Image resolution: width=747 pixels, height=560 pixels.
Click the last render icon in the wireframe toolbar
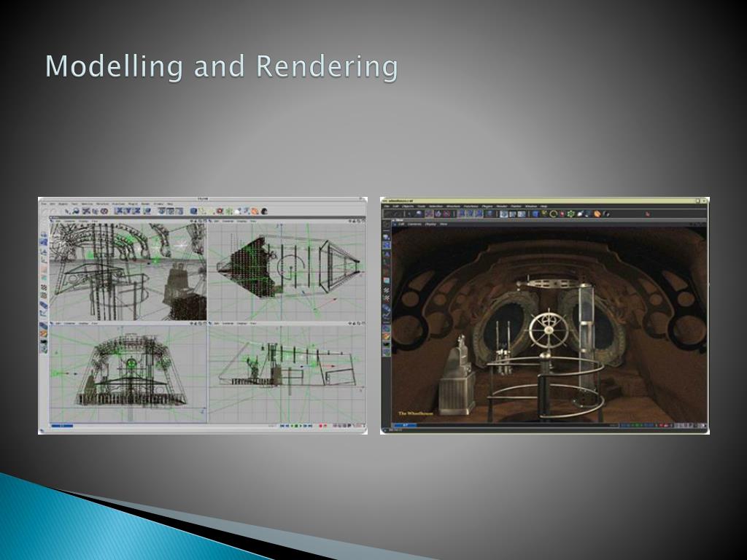pos(179,211)
